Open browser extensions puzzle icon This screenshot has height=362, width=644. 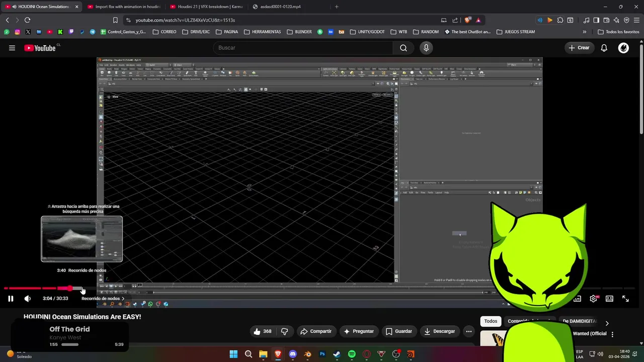pos(560,20)
